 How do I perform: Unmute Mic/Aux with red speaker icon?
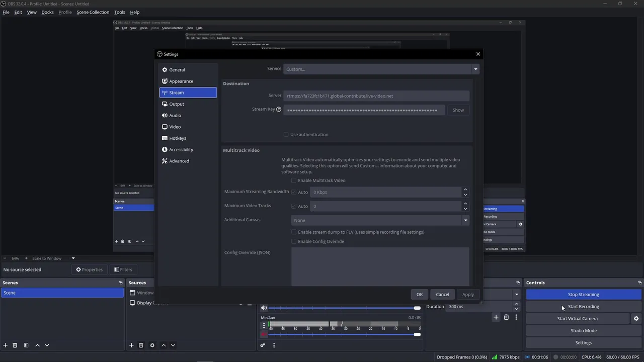pos(264,334)
